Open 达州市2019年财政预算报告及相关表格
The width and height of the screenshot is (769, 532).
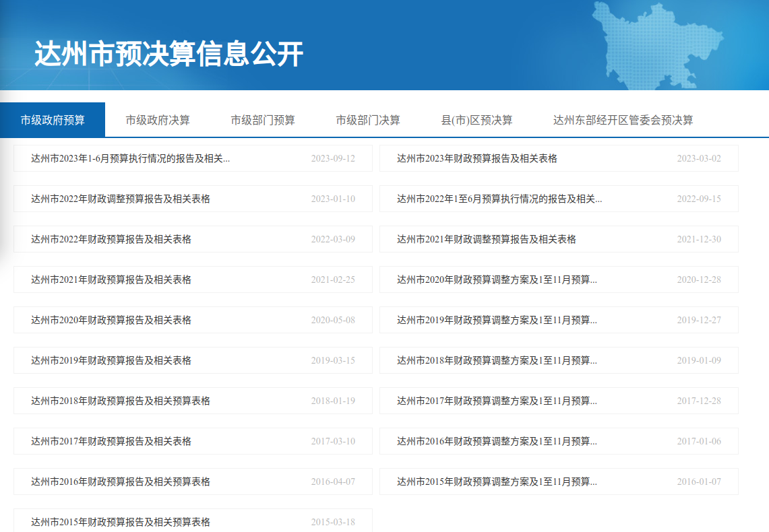tap(111, 361)
